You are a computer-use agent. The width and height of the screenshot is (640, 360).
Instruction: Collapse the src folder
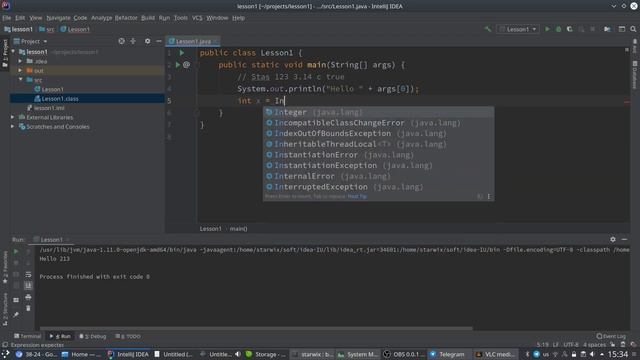tap(20, 80)
